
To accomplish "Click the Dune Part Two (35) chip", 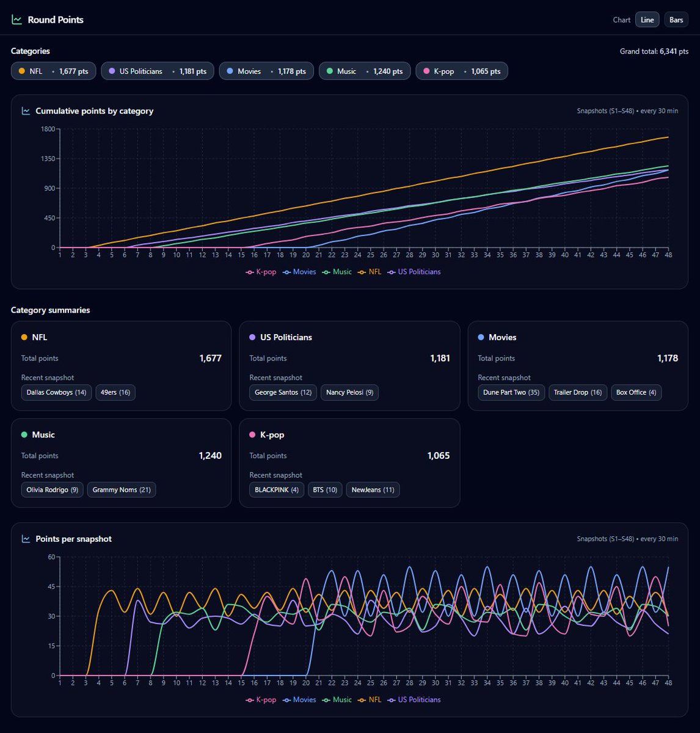I will pos(511,392).
